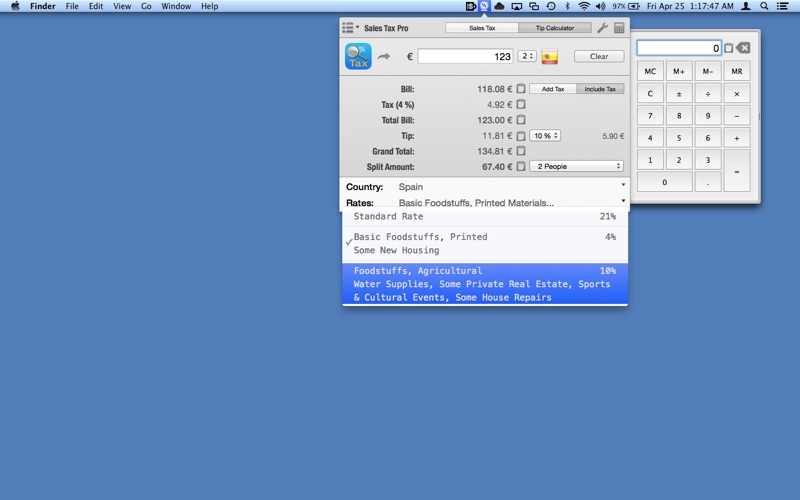
Task: Click the Spain flag icon
Action: 549,56
